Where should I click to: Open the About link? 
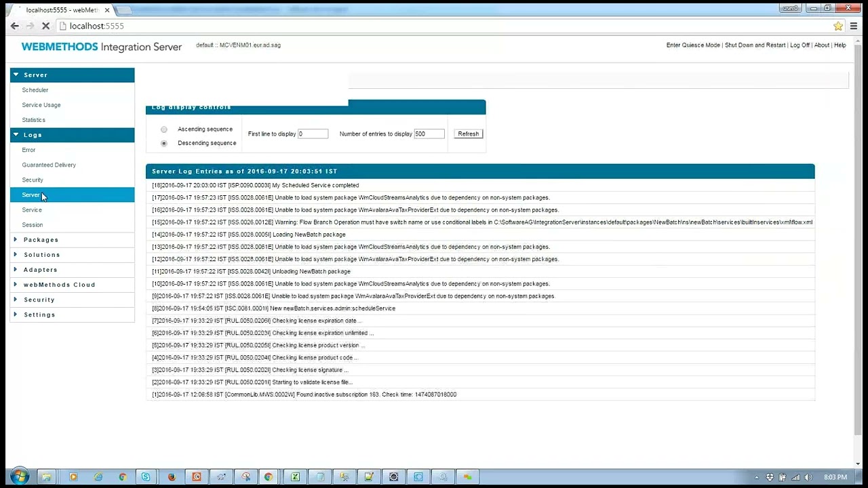(822, 45)
